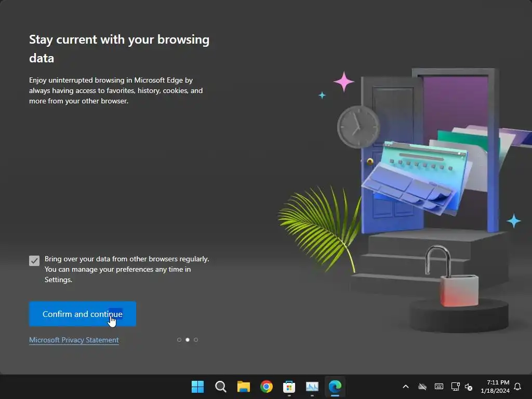The height and width of the screenshot is (399, 532).
Task: Open the OneDrive cloud tray icon
Action: tap(422, 387)
